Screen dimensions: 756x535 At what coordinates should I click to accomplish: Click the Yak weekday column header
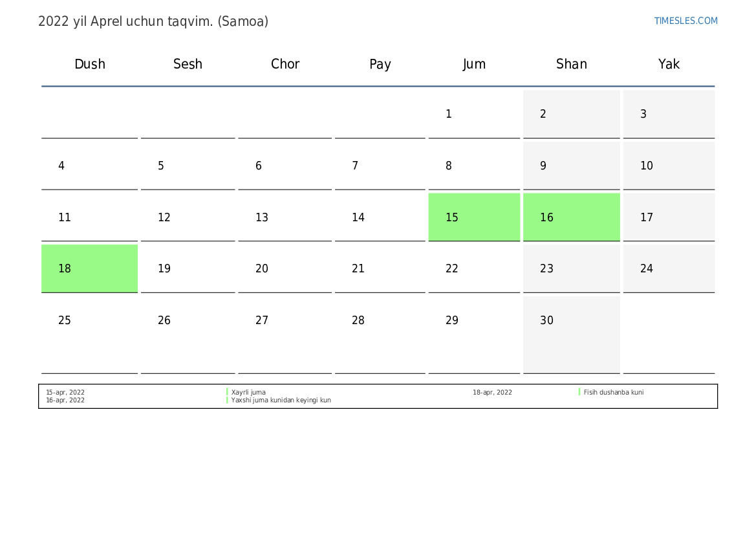[669, 64]
